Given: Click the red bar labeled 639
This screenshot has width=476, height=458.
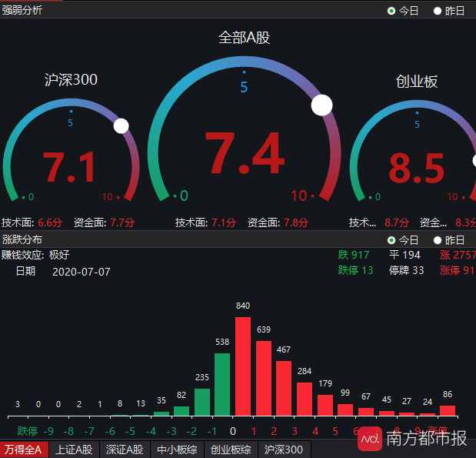Looking at the screenshot, I should [264, 378].
